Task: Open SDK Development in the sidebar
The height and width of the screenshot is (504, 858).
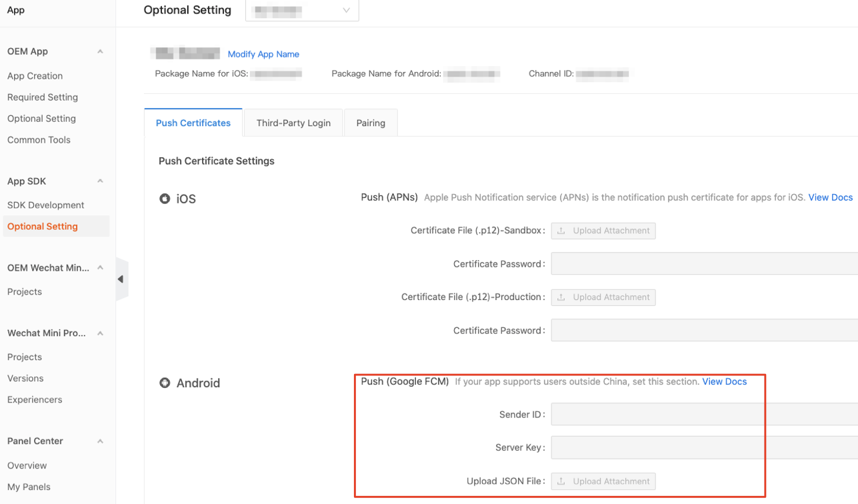Action: pyautogui.click(x=45, y=205)
